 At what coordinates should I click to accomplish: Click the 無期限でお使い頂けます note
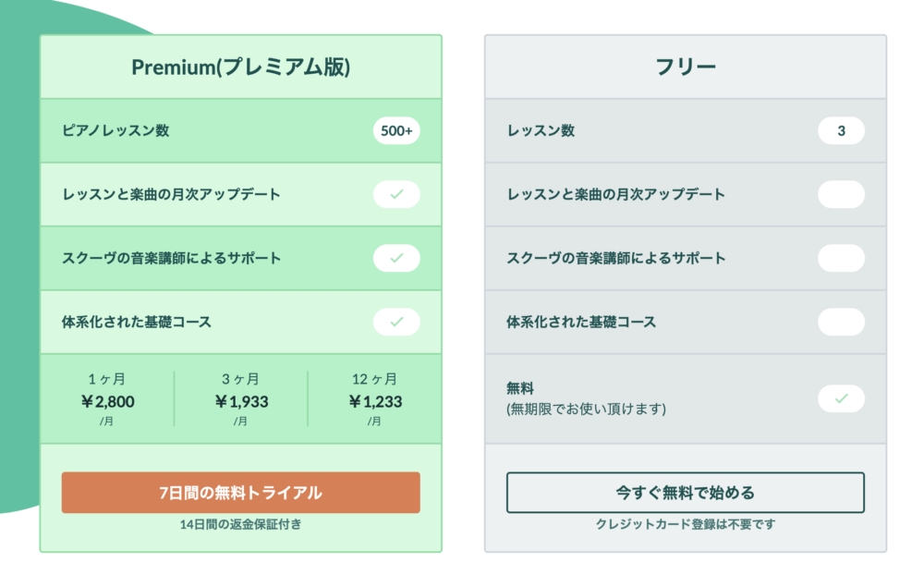[x=587, y=409]
